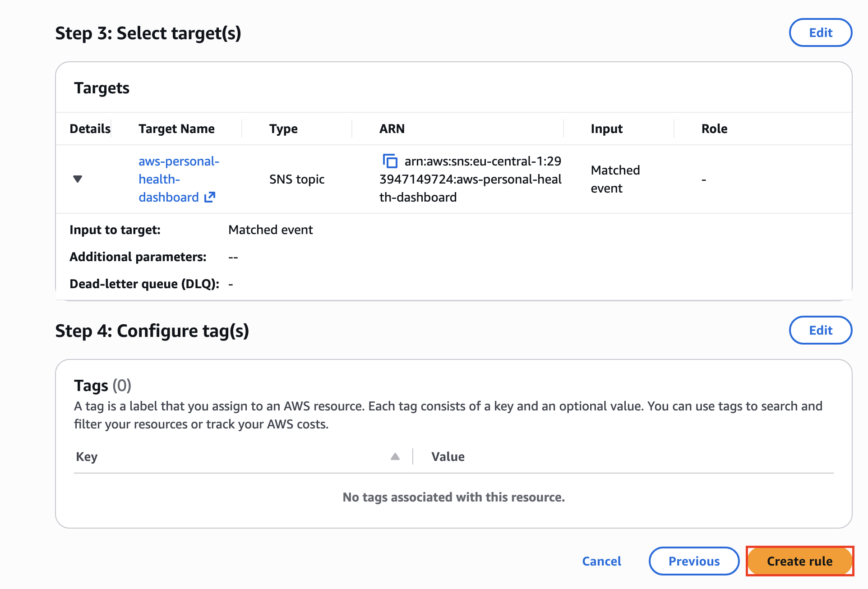868x589 pixels.
Task: Sort tags by Key arrow
Action: pyautogui.click(x=395, y=456)
